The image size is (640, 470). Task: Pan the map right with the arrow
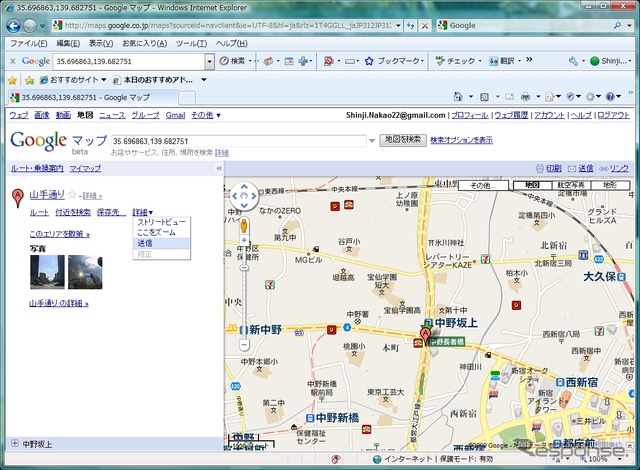pyautogui.click(x=253, y=196)
